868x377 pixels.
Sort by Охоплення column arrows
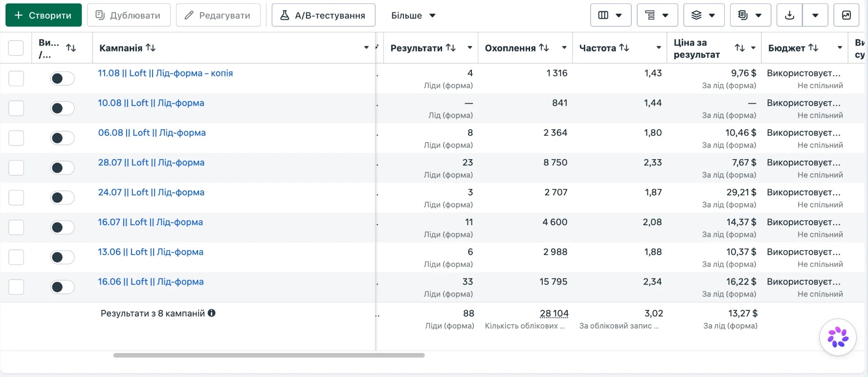tap(544, 47)
